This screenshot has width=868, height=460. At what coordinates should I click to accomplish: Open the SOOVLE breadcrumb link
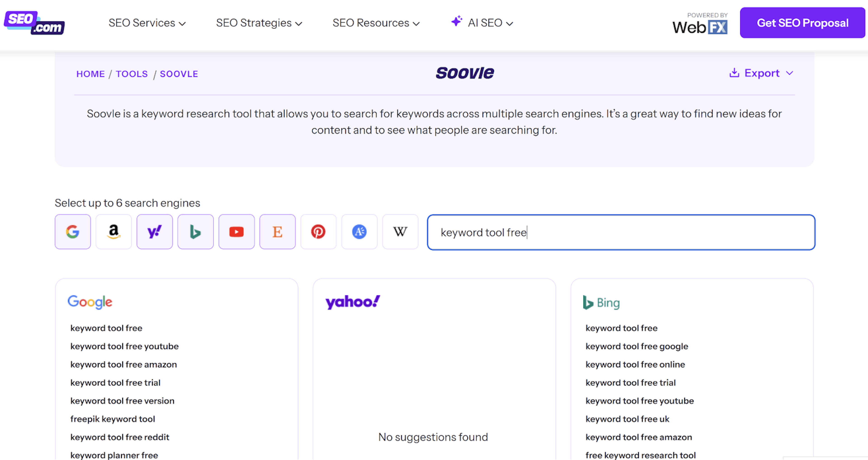(179, 74)
